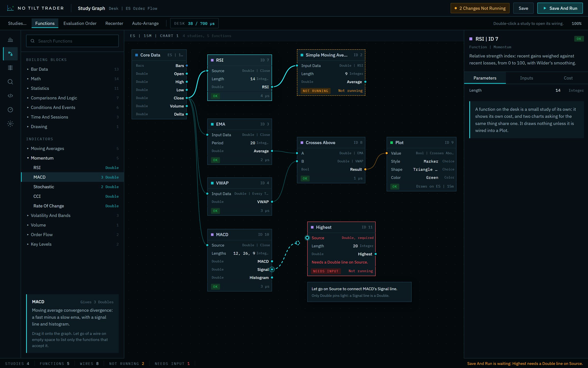Select the node graph icon in the sidebar

(x=10, y=53)
